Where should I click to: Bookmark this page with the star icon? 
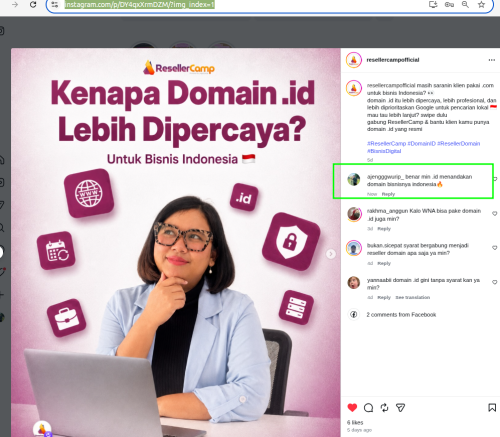(x=481, y=5)
